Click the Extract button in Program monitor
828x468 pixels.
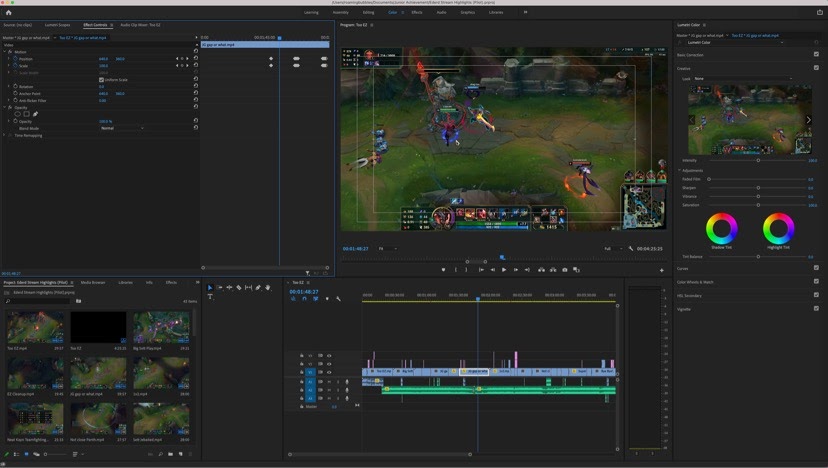(553, 270)
